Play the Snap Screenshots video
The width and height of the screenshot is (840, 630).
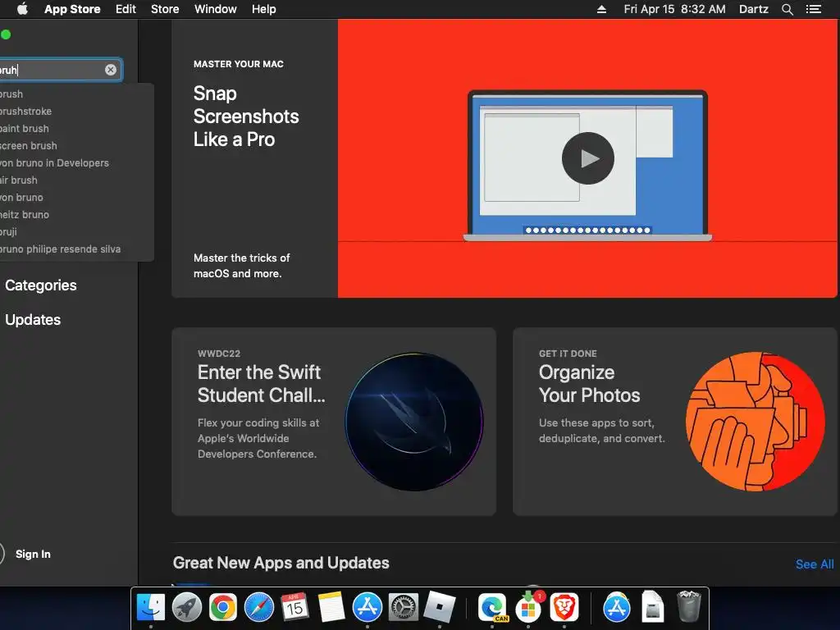coord(587,158)
